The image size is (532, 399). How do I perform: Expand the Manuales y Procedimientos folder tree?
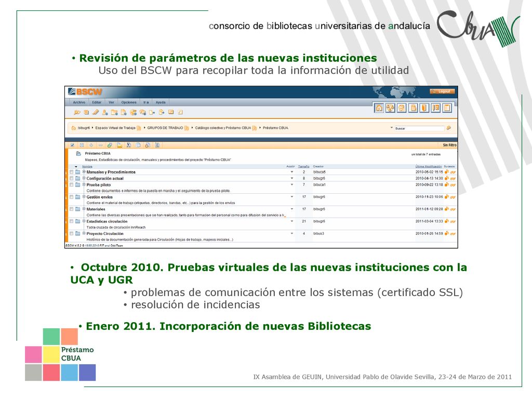click(84, 171)
